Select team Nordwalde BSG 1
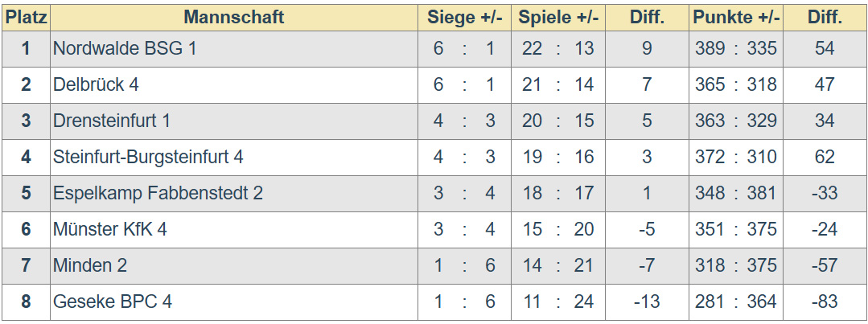 [125, 48]
